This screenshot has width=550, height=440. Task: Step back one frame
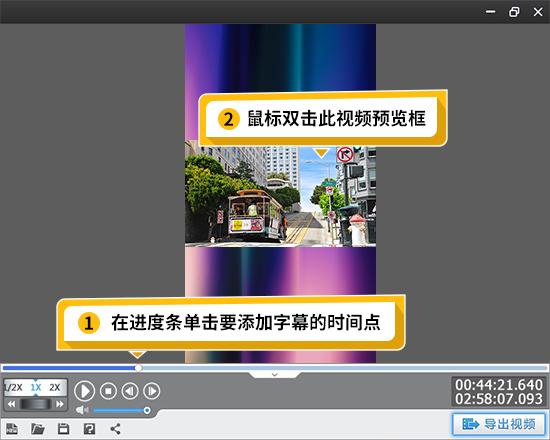click(130, 391)
